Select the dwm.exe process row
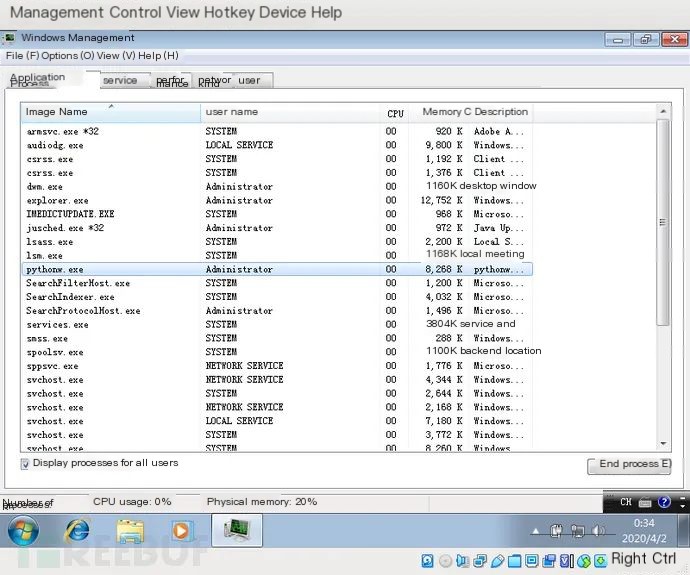Viewport: 690px width, 575px height. pyautogui.click(x=277, y=187)
